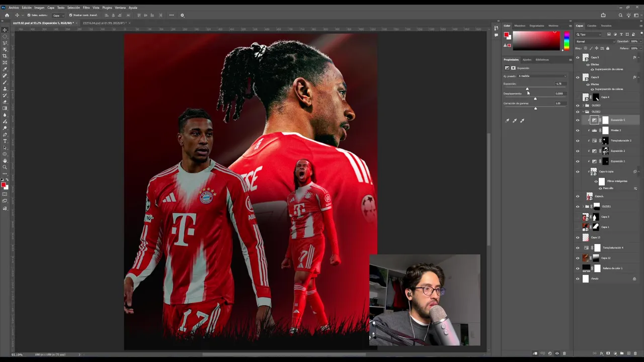The height and width of the screenshot is (362, 644).
Task: Open the Normal blend mode dropdown
Action: 595,41
